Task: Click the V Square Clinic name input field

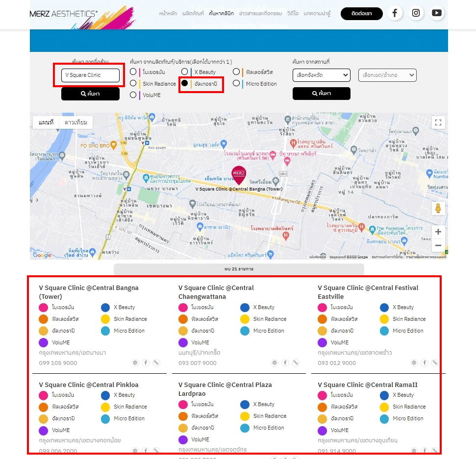Action: pyautogui.click(x=90, y=75)
